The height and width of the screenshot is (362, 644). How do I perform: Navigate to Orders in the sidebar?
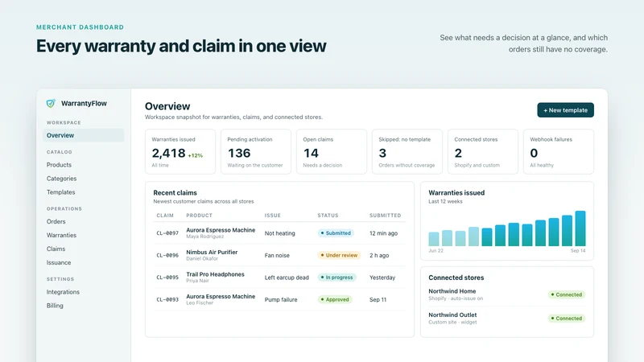pyautogui.click(x=56, y=222)
